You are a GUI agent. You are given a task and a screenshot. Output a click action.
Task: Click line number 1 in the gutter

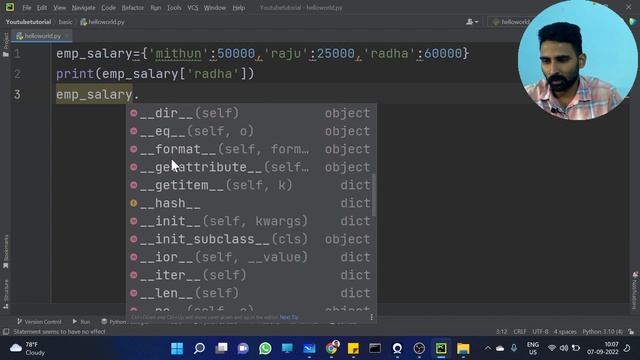(x=17, y=53)
